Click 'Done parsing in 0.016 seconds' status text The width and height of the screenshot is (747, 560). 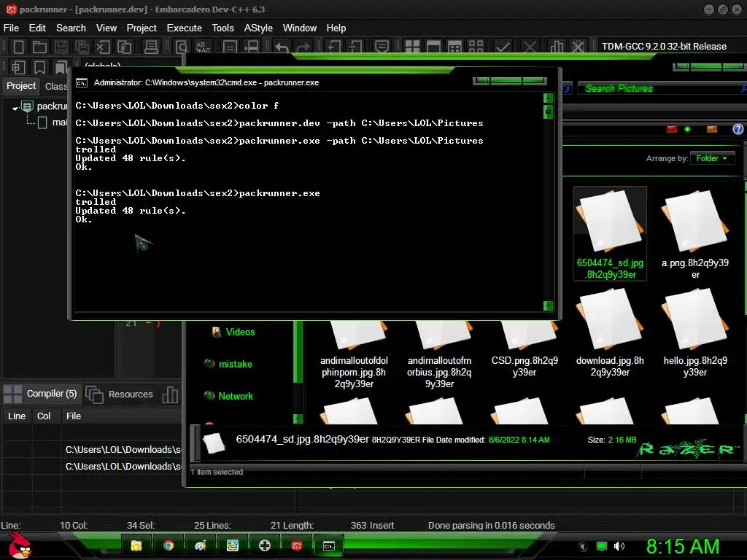[x=491, y=525]
